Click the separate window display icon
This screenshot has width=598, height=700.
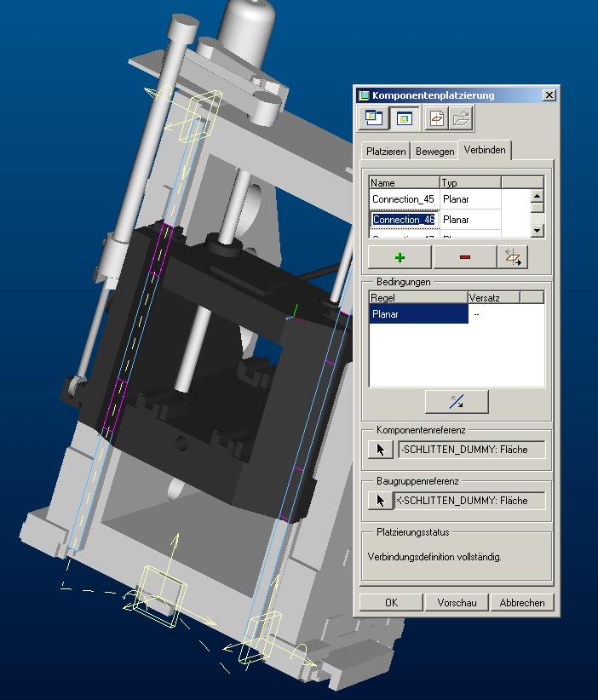tap(373, 118)
